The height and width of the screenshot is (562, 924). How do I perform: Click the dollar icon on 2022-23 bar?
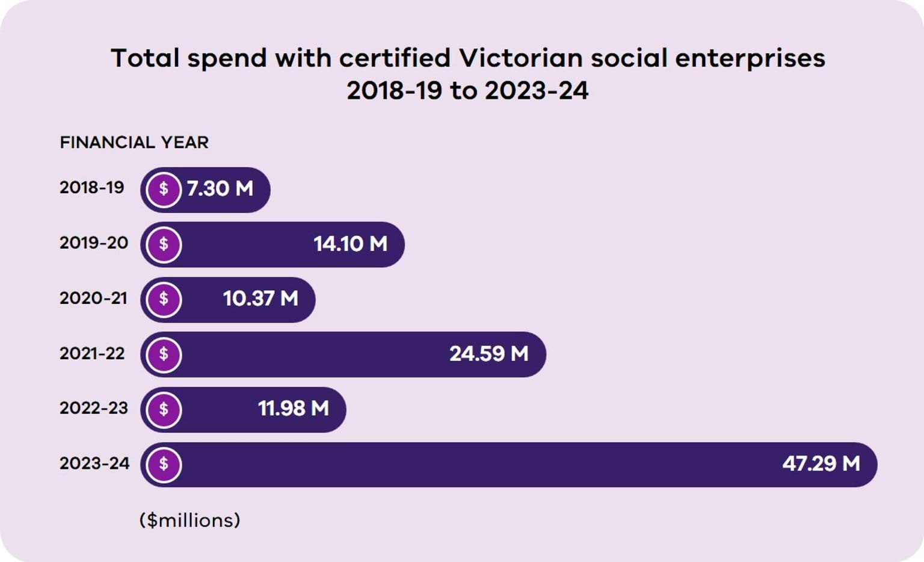pos(164,410)
